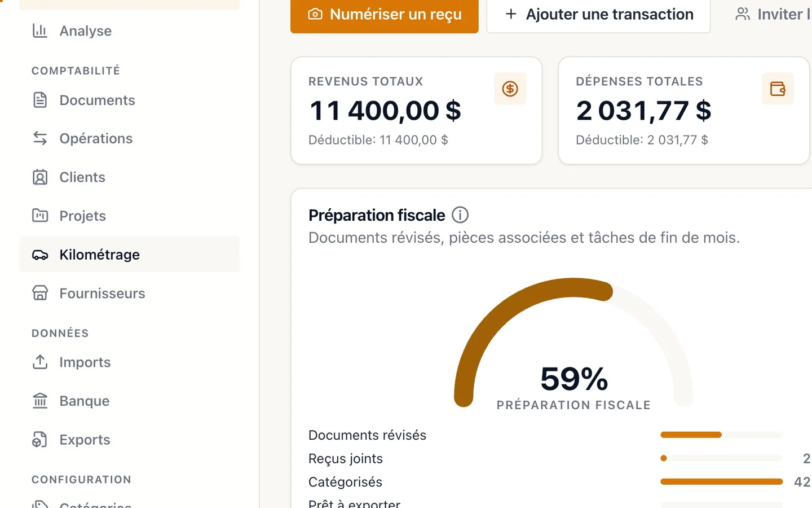Image resolution: width=812 pixels, height=508 pixels.
Task: Go to the Documents section
Action: click(x=130, y=100)
